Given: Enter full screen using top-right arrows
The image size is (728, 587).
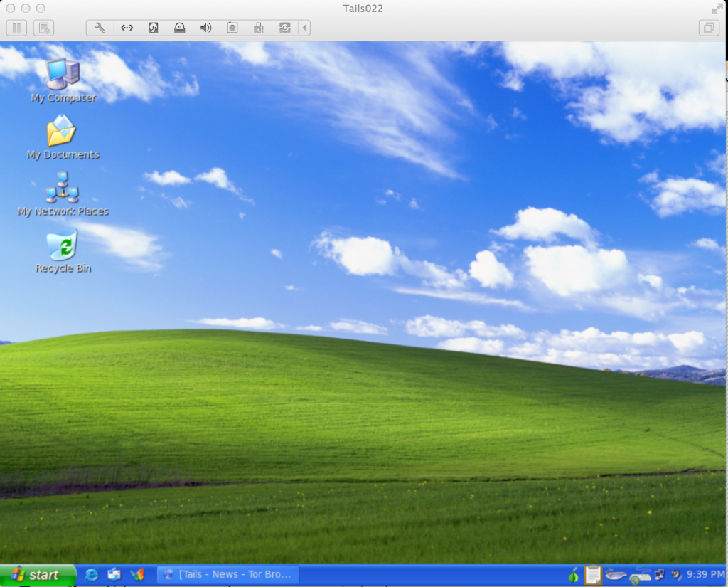Looking at the screenshot, I should pyautogui.click(x=717, y=9).
